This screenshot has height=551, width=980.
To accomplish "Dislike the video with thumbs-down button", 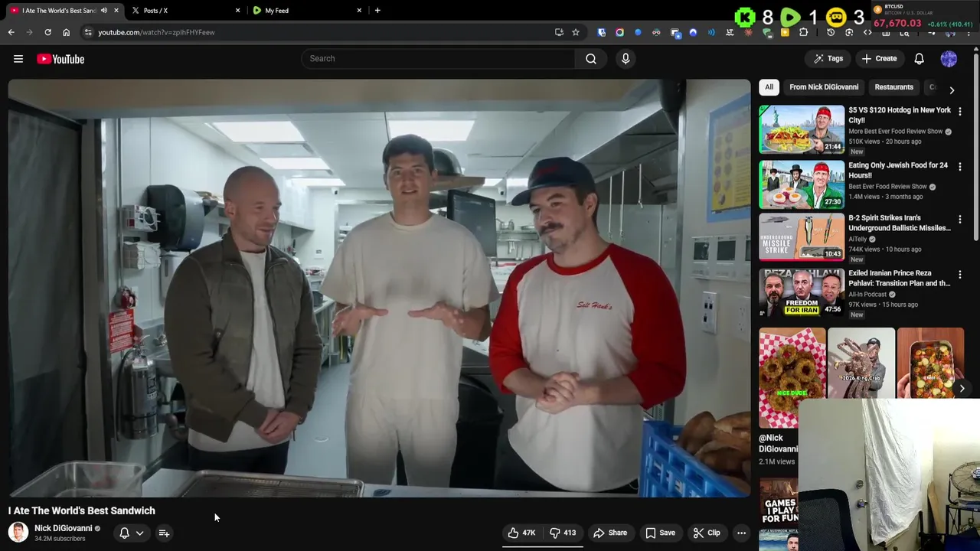I will tap(563, 533).
